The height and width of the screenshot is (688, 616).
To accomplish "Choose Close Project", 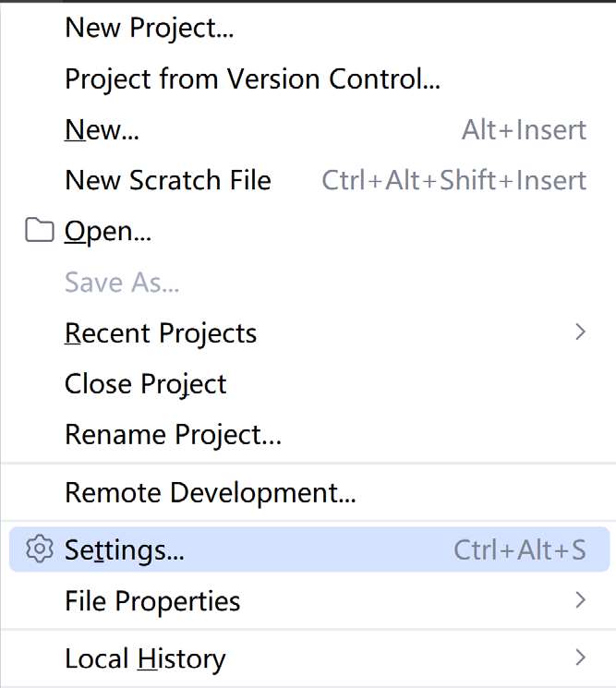I will (x=146, y=383).
